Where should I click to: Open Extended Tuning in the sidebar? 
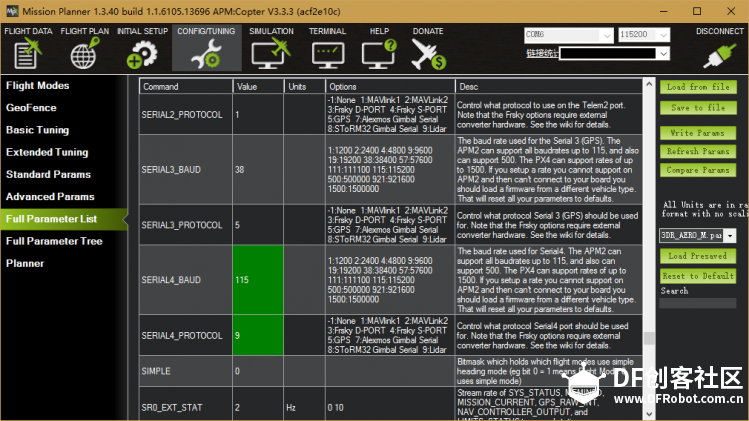(x=47, y=152)
